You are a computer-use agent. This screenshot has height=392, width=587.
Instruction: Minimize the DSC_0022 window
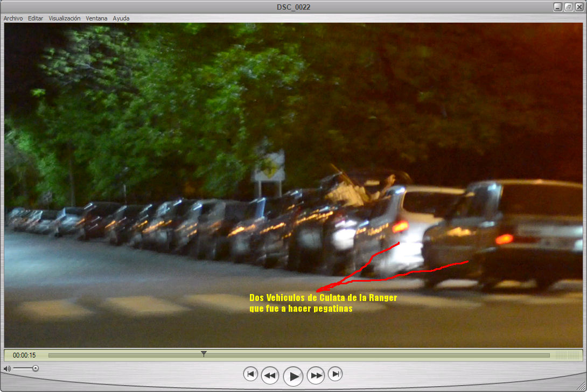558,7
